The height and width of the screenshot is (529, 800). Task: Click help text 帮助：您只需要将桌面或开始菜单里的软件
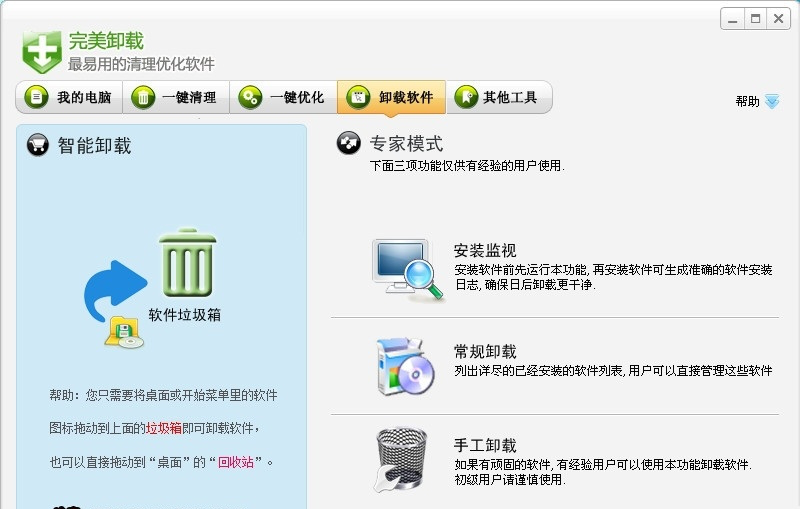163,395
